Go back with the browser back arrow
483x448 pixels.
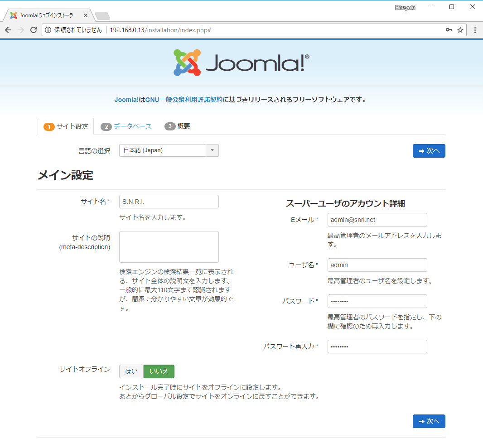point(8,30)
